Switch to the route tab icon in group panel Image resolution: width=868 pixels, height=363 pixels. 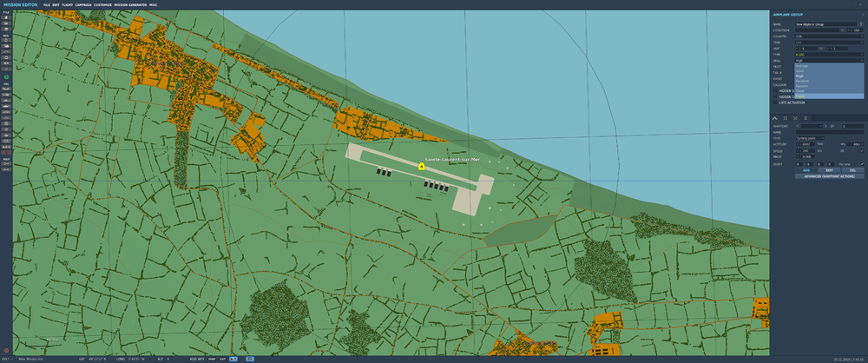(775, 118)
